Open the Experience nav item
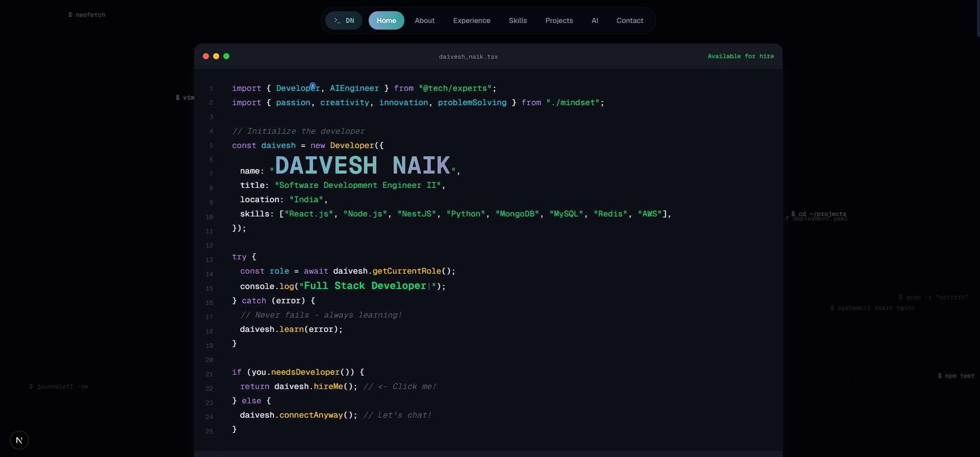 coord(472,20)
